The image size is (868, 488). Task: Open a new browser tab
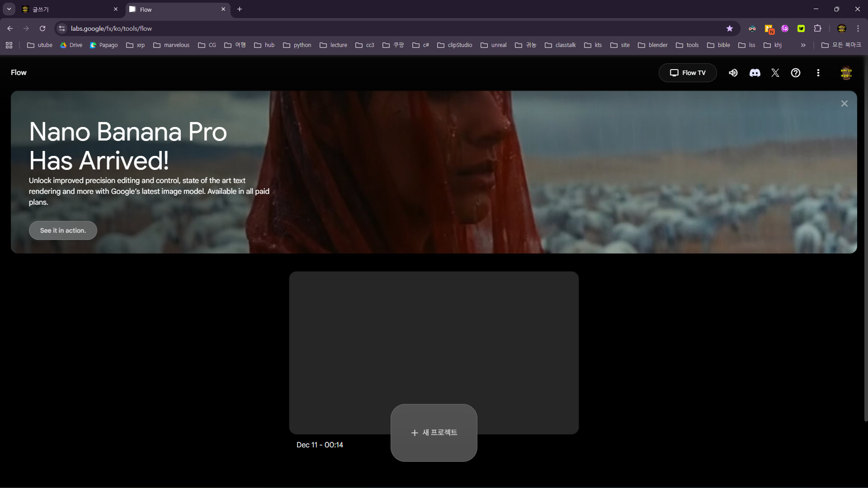240,9
